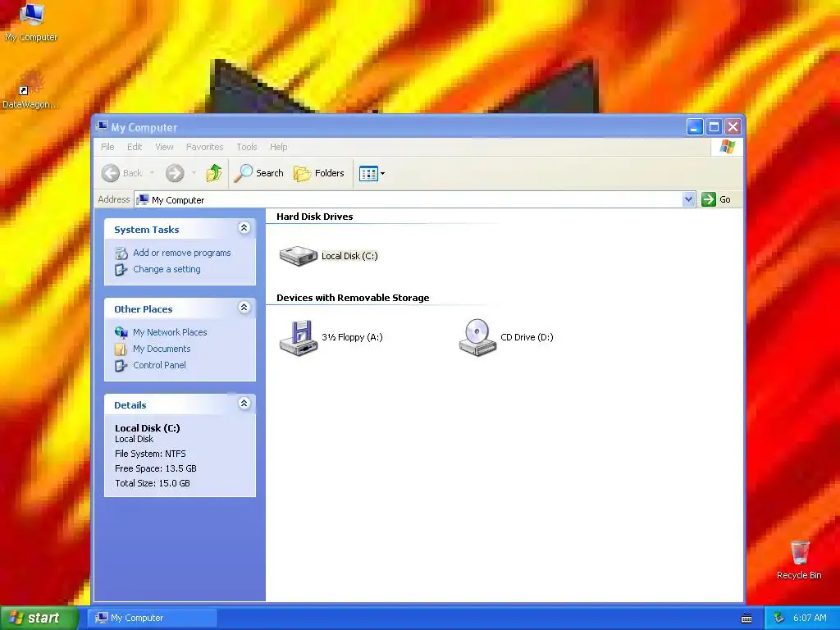
Task: Click the network tray icon
Action: click(779, 618)
